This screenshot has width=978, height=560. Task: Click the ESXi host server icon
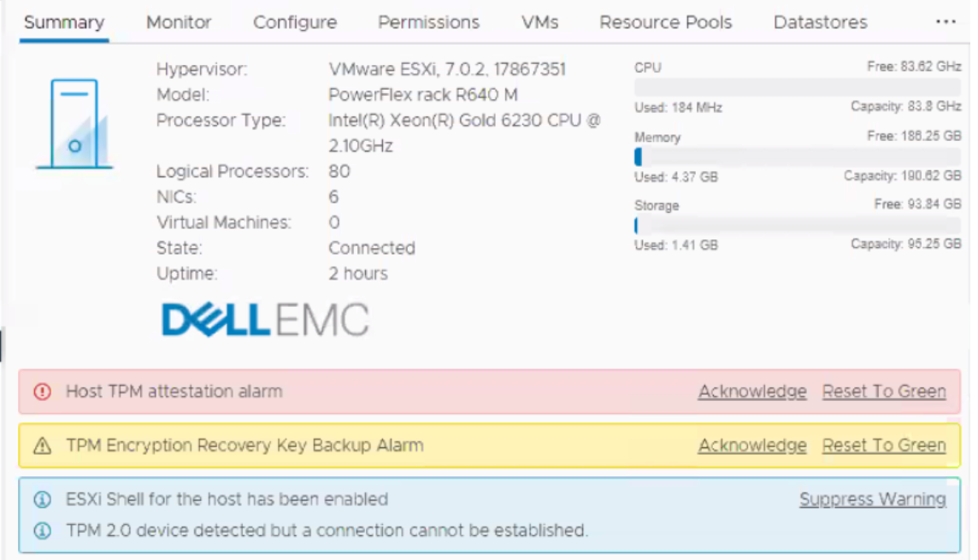coord(74,124)
